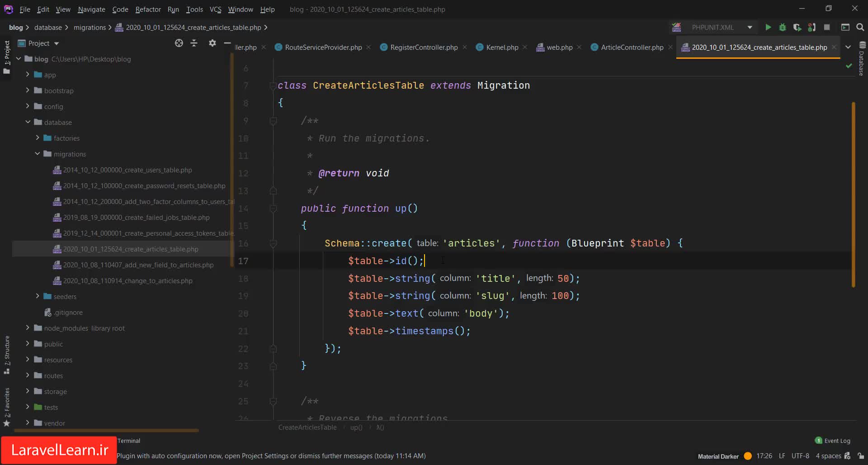
Task: Expand the seeders folder
Action: tap(38, 296)
